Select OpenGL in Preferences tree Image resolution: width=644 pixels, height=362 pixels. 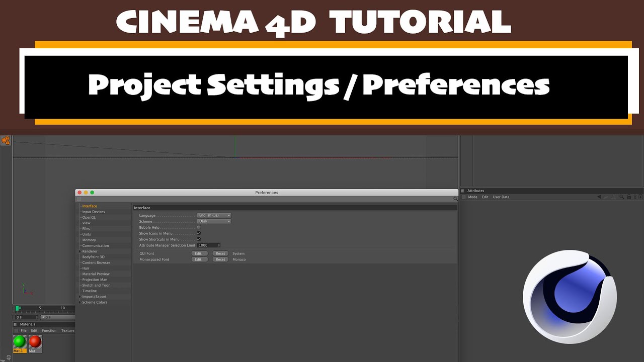[89, 217]
